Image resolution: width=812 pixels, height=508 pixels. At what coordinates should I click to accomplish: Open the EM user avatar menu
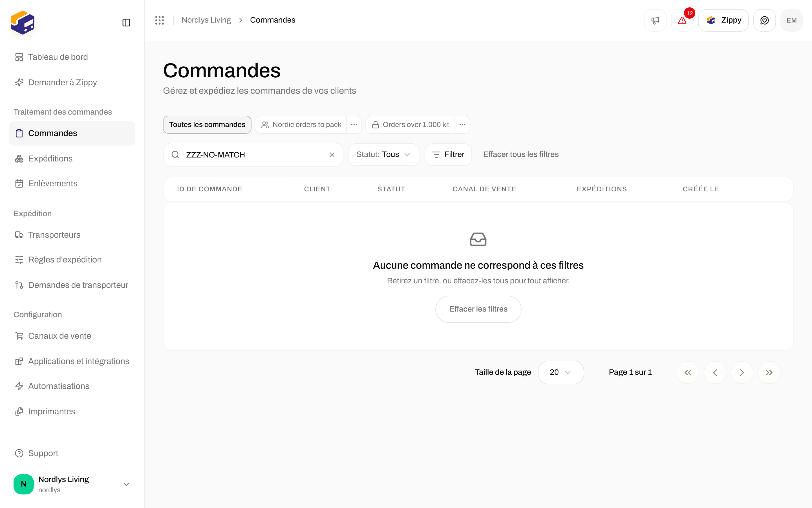[791, 20]
